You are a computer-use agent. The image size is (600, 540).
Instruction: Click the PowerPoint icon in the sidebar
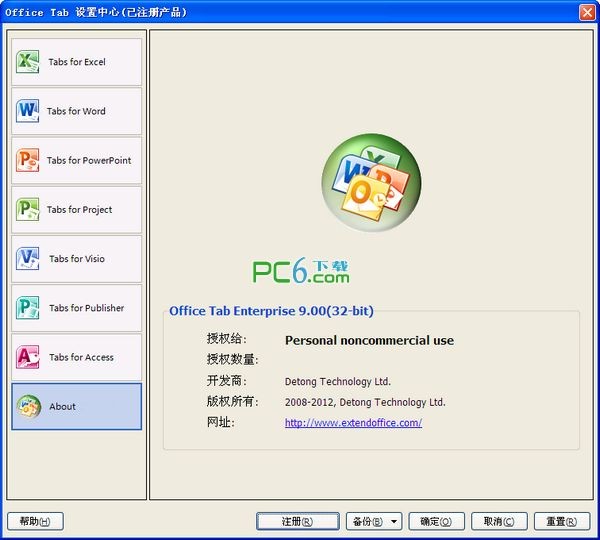tap(28, 160)
